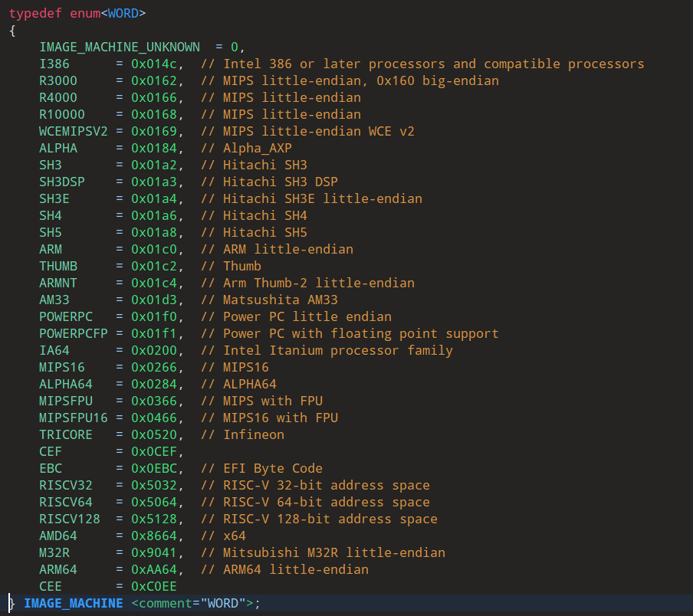This screenshot has width=693, height=616.
Task: Click the value 0x014c
Action: coord(154,64)
